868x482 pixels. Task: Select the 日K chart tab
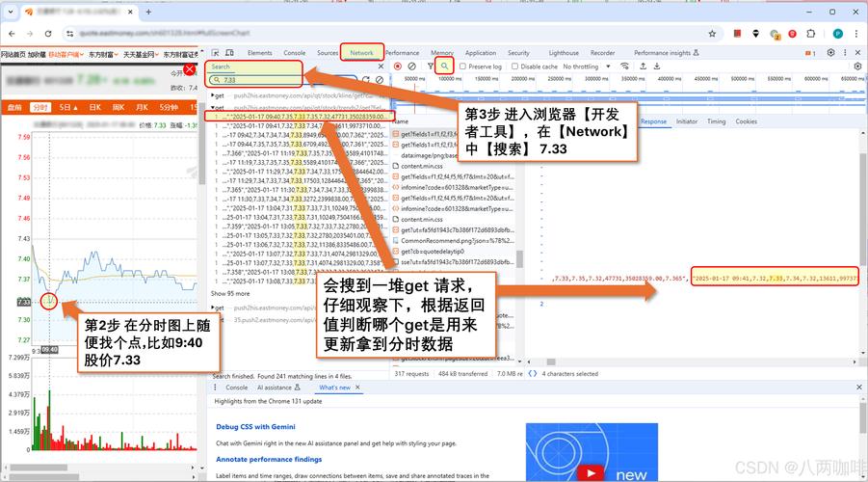[95, 107]
